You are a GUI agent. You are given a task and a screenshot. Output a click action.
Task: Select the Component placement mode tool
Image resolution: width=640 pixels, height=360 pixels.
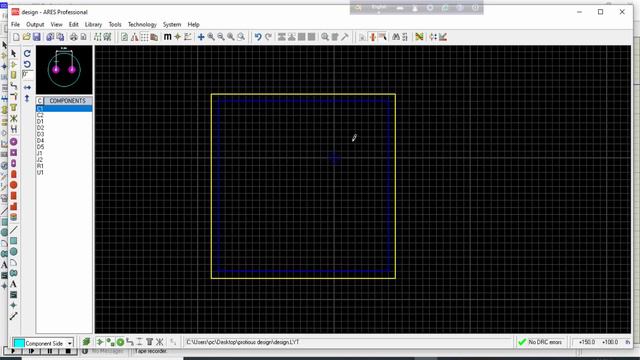[13, 64]
